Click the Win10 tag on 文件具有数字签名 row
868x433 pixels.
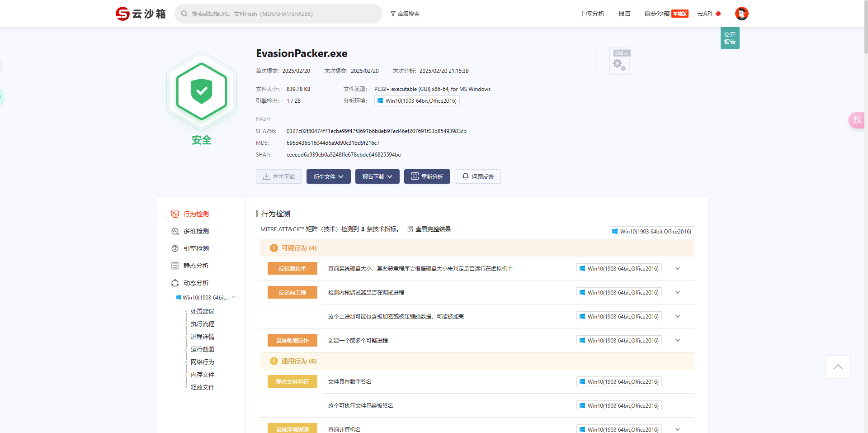[619, 381]
